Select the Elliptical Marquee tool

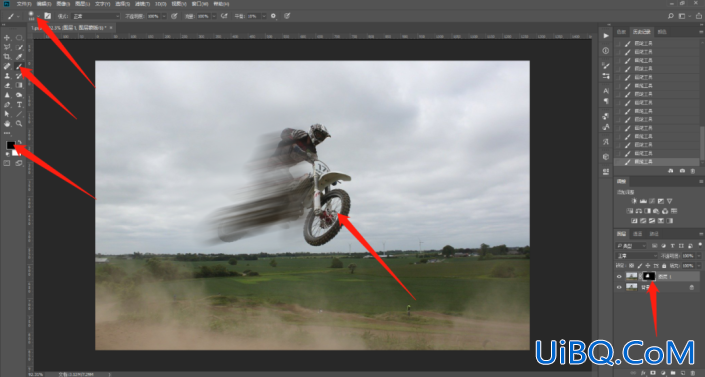click(19, 38)
